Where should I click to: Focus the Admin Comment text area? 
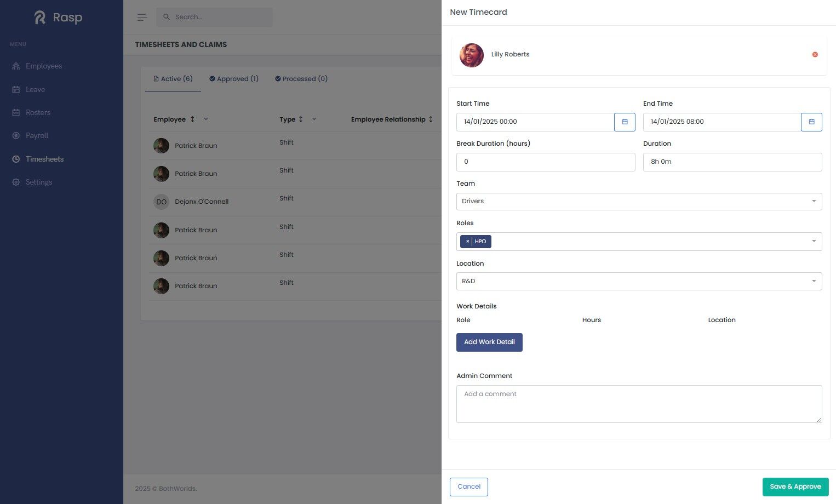[639, 404]
